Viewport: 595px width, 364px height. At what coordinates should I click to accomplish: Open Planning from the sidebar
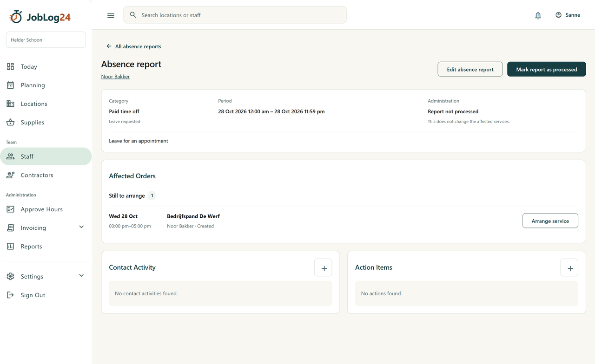coord(46,85)
